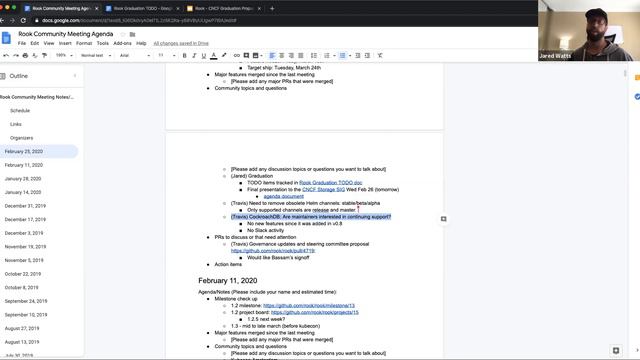Jump to January 28, 2020 in outline
The image size is (640, 360).
click(23, 179)
